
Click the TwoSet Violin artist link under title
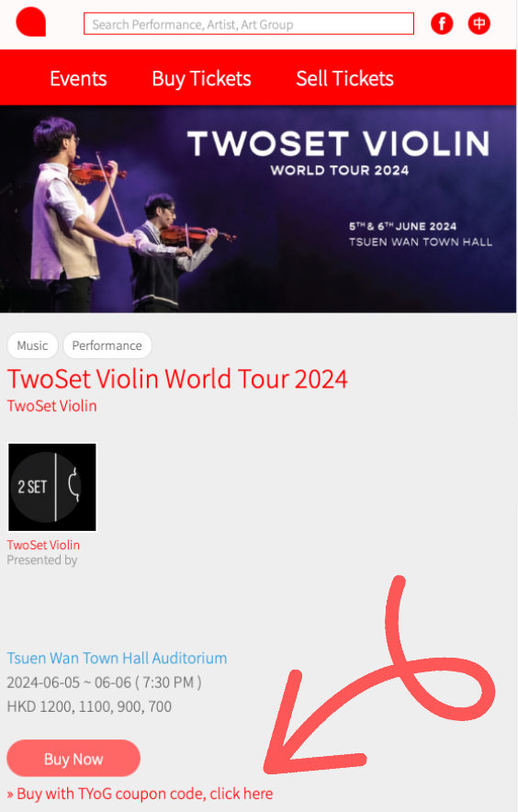pyautogui.click(x=51, y=406)
